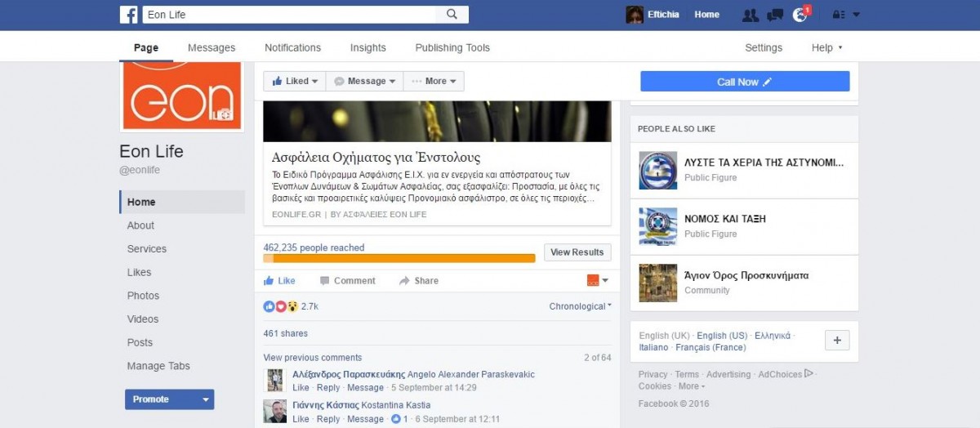Open page Settings

(764, 47)
